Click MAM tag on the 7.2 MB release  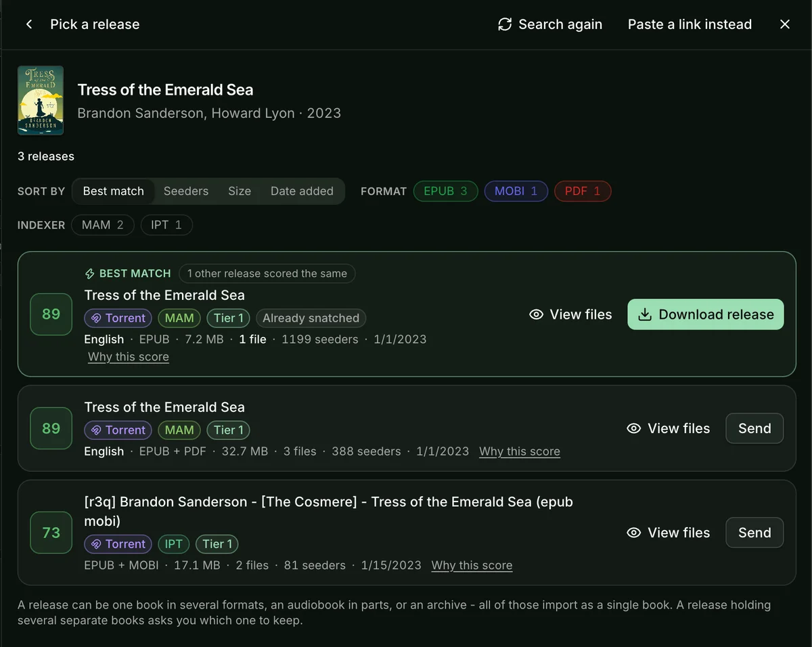tap(179, 318)
